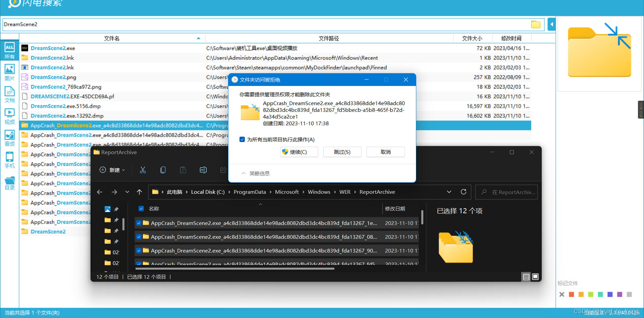Click the pinned Pictures quick access item
This screenshot has width=644, height=318.
click(108, 209)
